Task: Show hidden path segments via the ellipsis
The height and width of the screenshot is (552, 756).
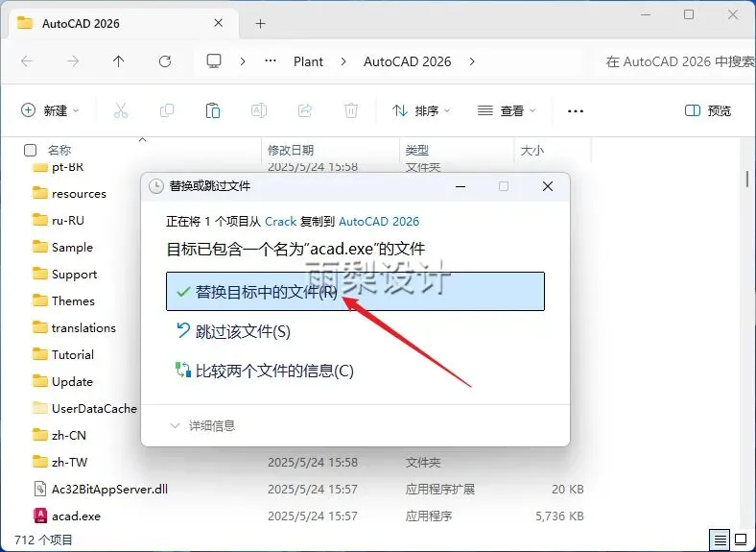Action: coord(271,60)
